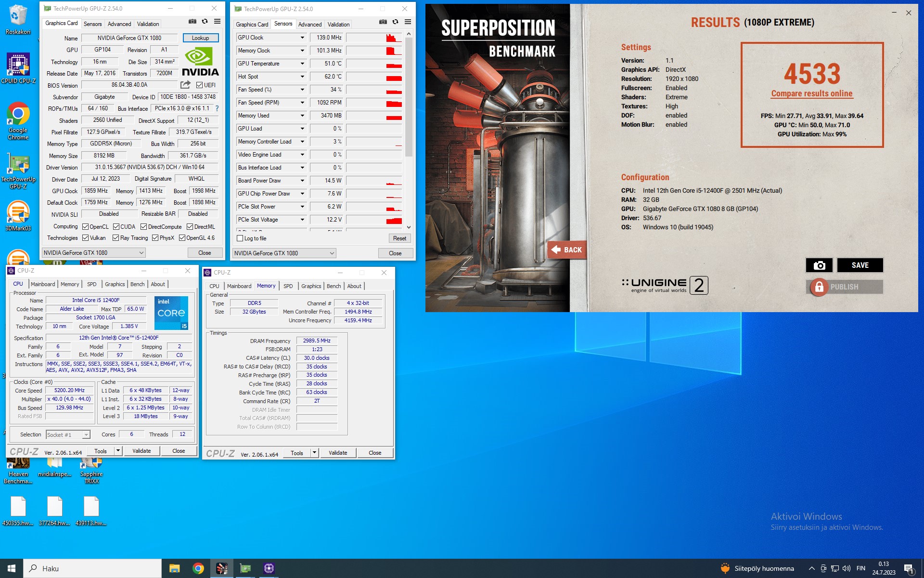The image size is (924, 578).
Task: Click the screenshot camera icon in left GPU-Z
Action: click(x=192, y=22)
